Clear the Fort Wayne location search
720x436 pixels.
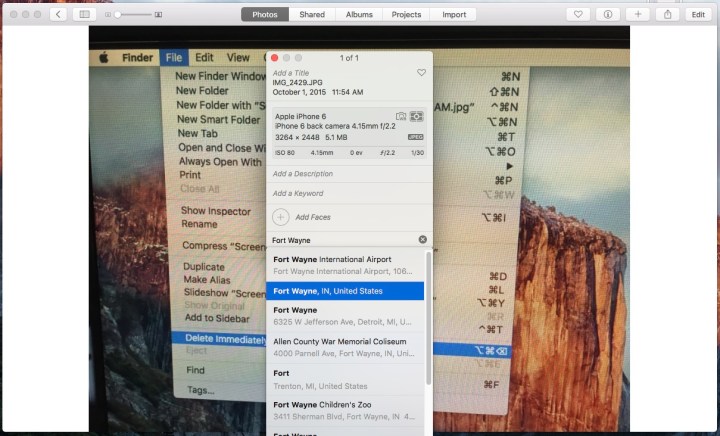422,239
